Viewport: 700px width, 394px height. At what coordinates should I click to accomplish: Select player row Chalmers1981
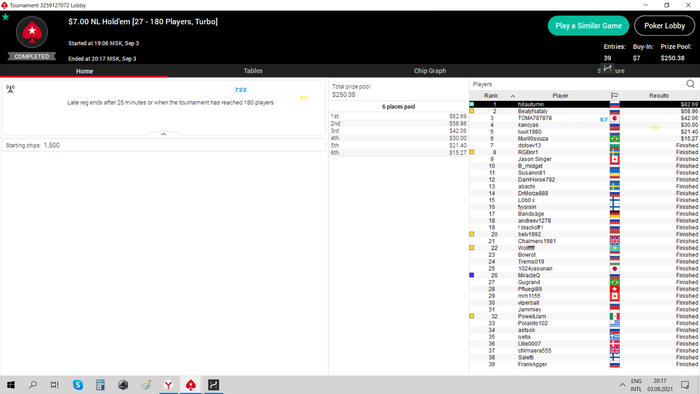tap(584, 241)
